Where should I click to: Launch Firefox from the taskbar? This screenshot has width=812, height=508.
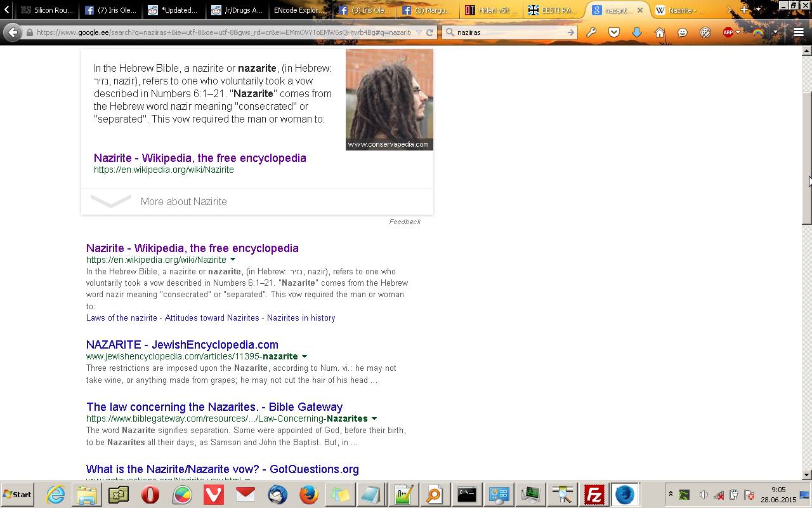[x=309, y=494]
